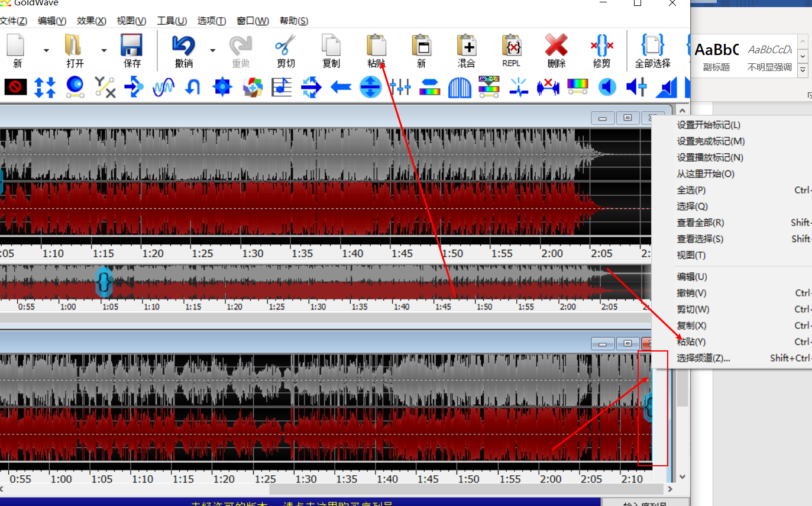
Task: Click the equalizer sliders effect icon
Action: pos(400,88)
